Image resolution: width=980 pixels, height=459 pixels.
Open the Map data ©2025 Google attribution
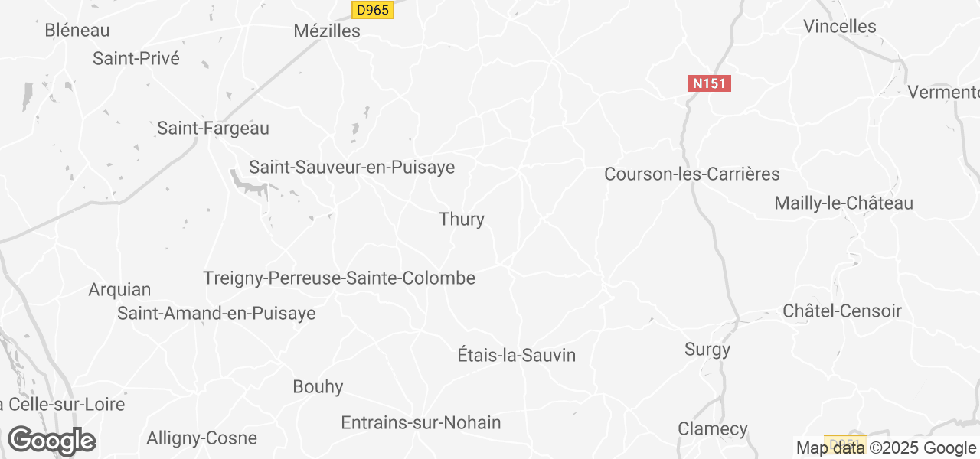[886, 448]
